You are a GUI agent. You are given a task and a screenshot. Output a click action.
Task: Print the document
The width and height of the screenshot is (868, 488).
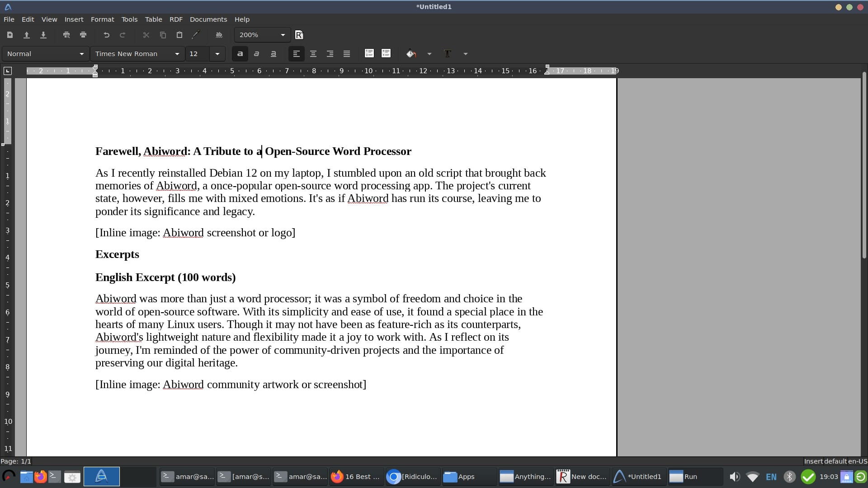(83, 35)
